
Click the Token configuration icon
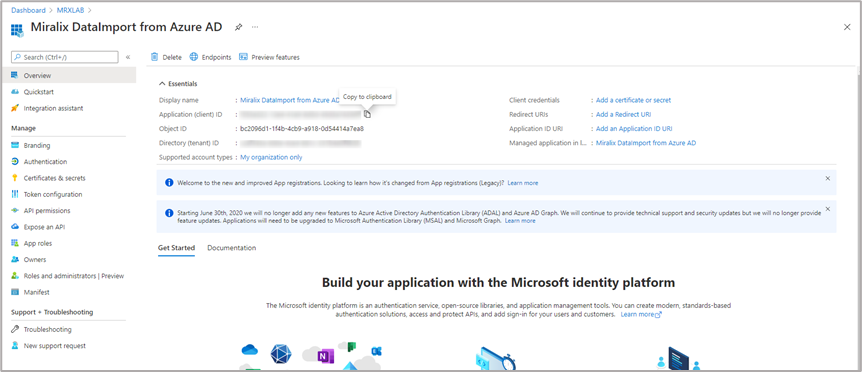tap(15, 194)
